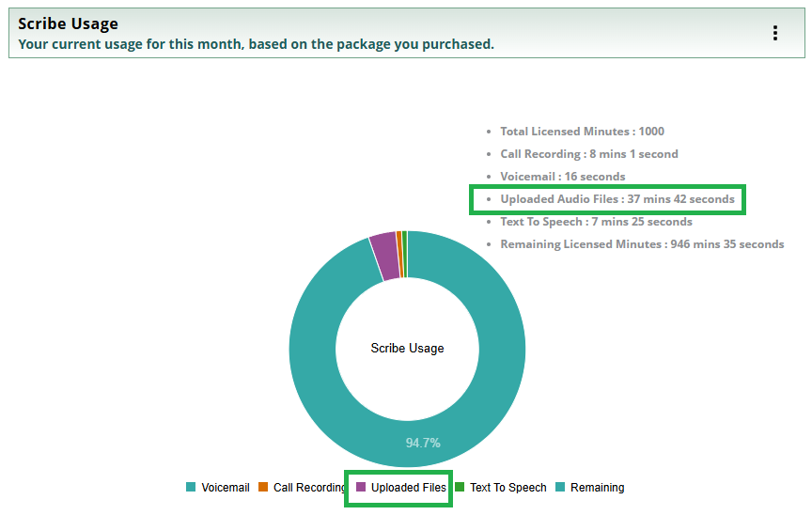This screenshot has height=515, width=812.
Task: Hide the Remaining series via legend label
Action: (x=597, y=488)
